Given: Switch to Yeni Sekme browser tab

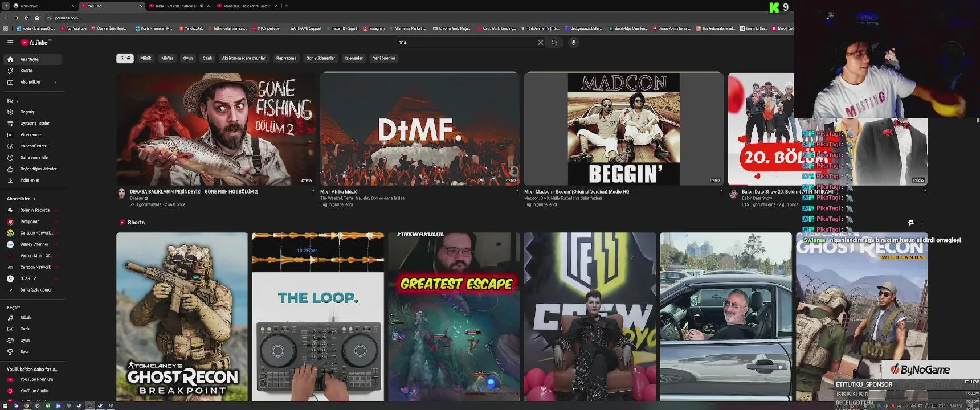Looking at the screenshot, I should click(43, 6).
